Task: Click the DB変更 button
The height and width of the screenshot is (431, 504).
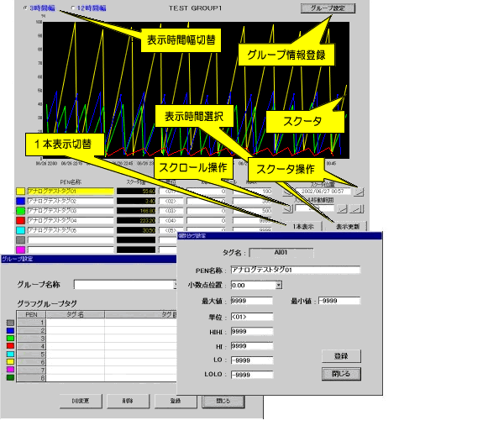Action: coord(79,401)
